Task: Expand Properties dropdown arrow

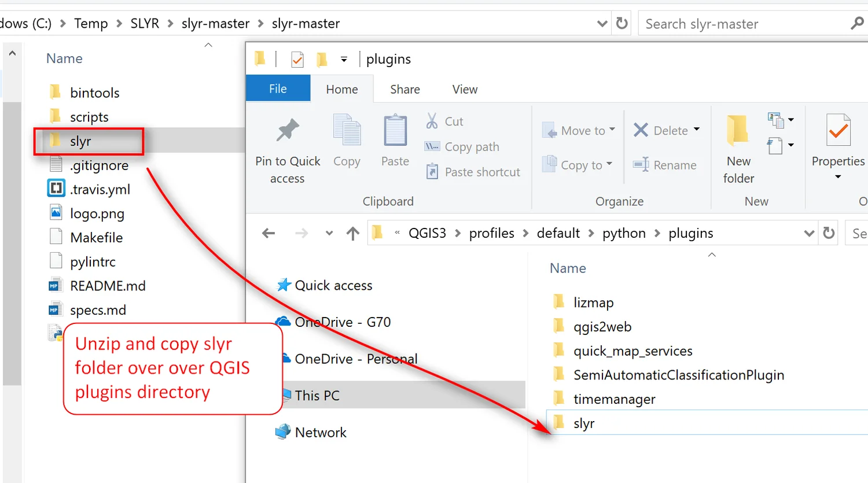Action: (838, 176)
